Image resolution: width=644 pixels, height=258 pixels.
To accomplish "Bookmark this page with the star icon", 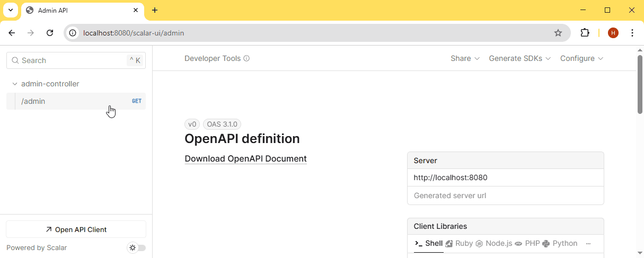I will pos(558,33).
